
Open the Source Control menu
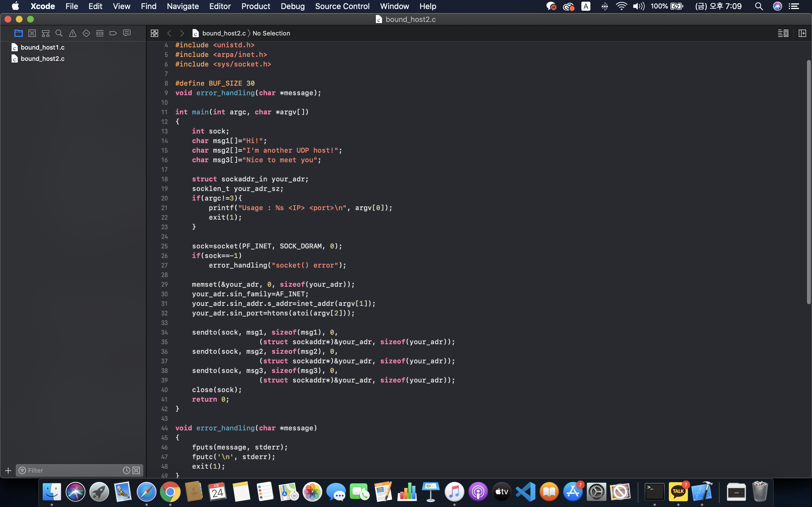(342, 6)
